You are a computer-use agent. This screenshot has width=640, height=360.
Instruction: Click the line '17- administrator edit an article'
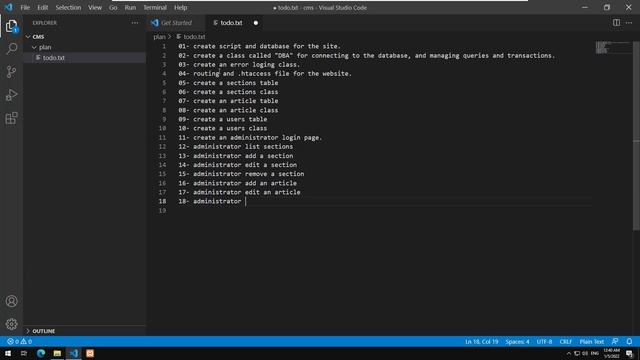point(239,192)
